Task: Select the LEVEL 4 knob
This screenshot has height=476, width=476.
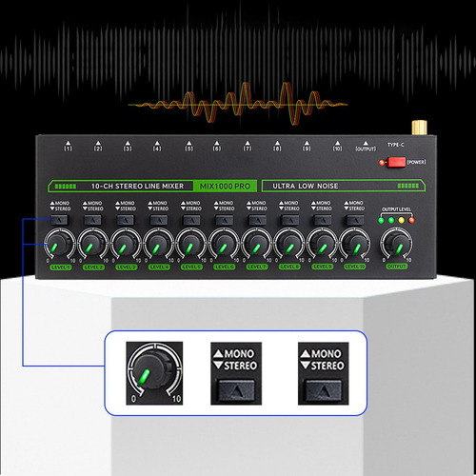Action: (x=158, y=244)
